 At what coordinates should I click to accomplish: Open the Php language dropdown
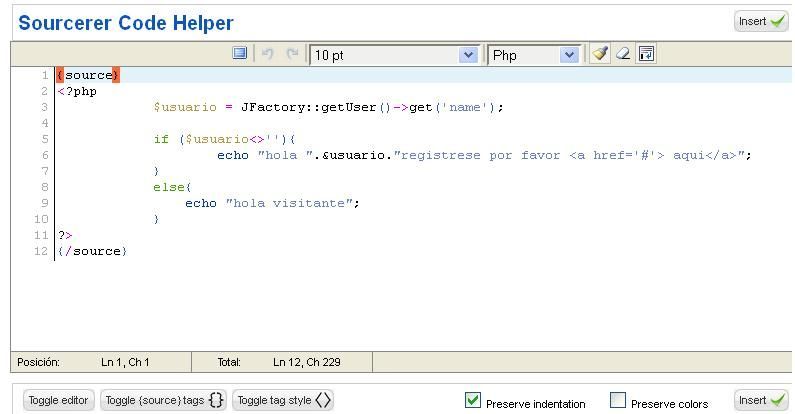(533, 55)
